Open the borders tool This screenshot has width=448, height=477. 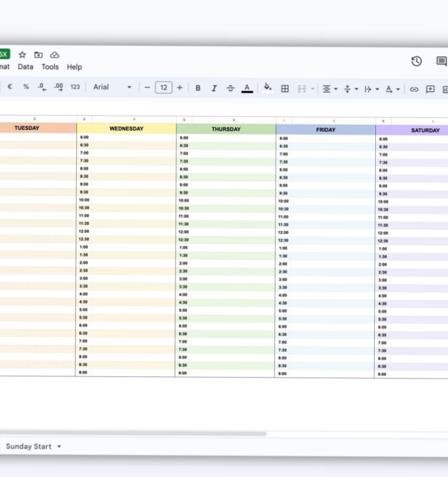click(x=285, y=88)
